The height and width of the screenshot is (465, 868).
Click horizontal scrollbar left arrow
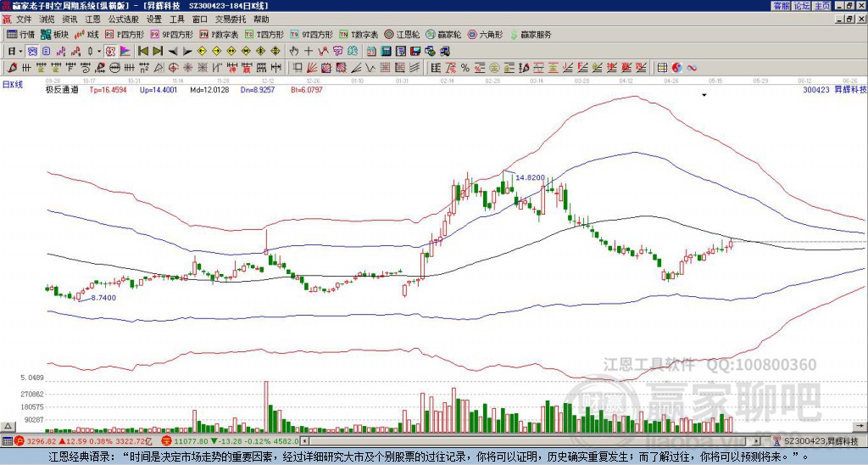coord(304,441)
